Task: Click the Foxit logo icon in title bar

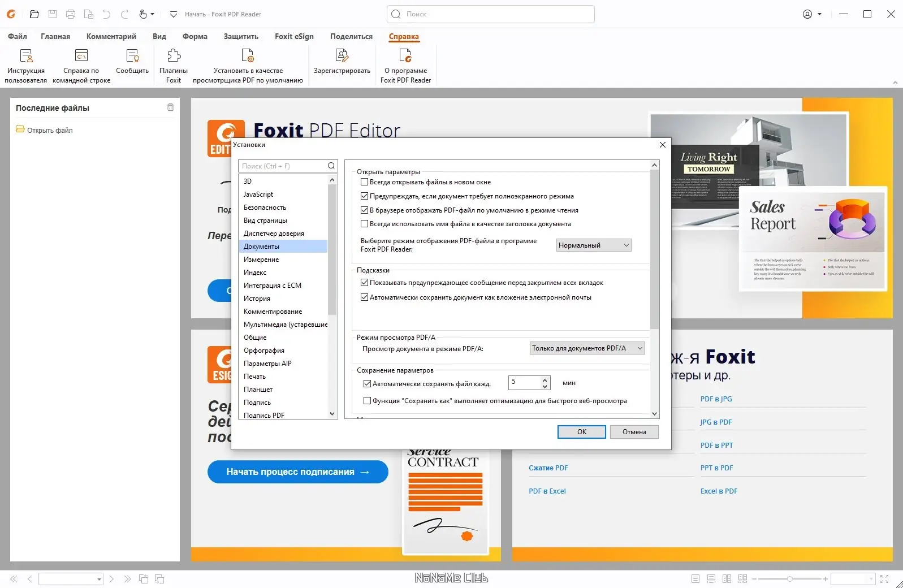Action: click(11, 14)
